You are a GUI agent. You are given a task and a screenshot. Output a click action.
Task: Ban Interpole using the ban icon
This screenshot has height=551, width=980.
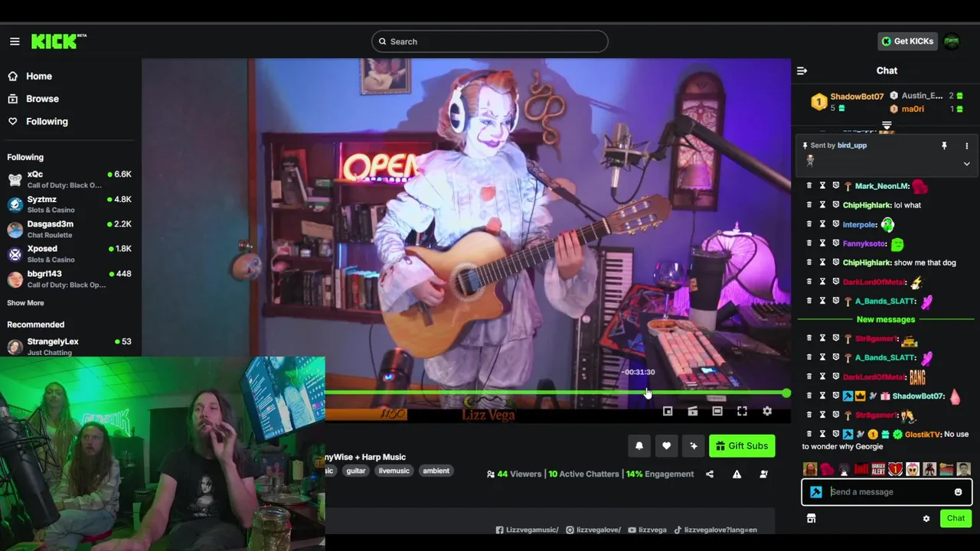(835, 224)
